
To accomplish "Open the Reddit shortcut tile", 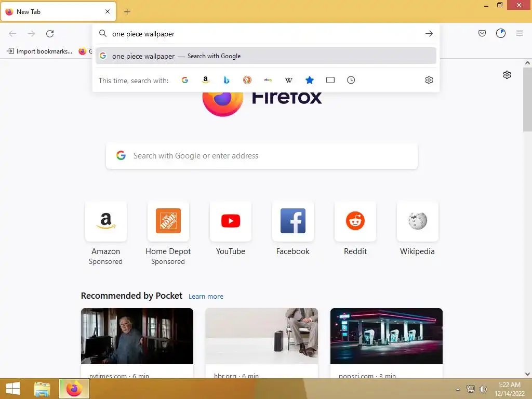I will [355, 221].
